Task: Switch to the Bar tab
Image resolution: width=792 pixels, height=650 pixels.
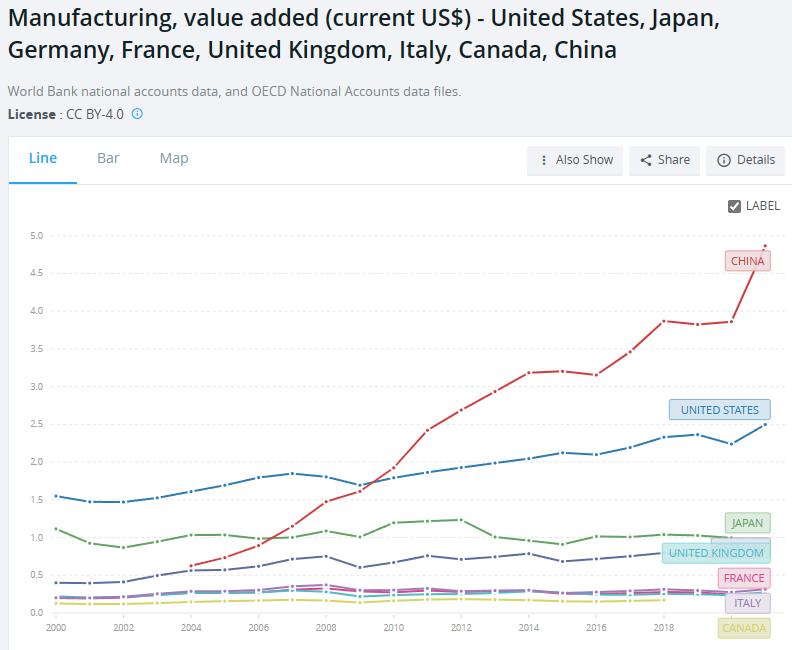Action: [108, 158]
